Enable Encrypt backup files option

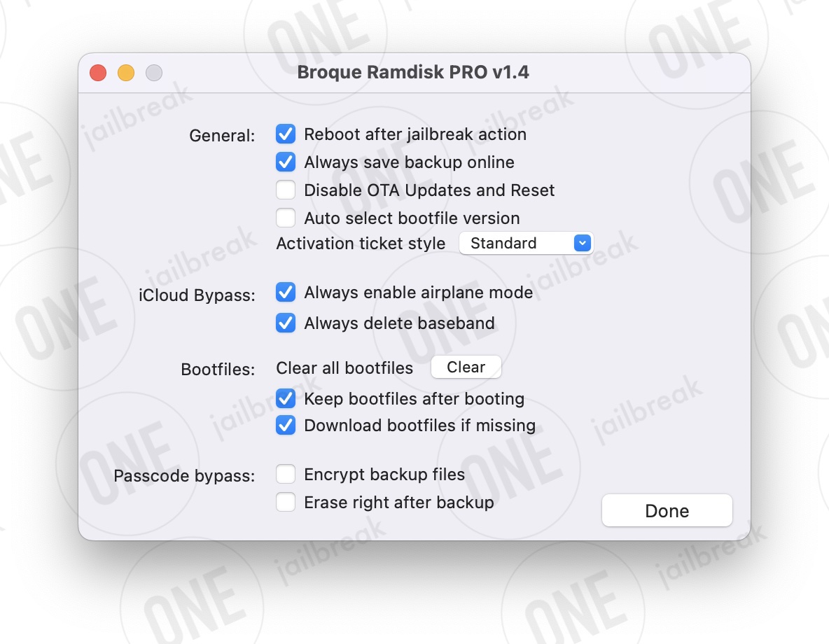[x=286, y=475]
